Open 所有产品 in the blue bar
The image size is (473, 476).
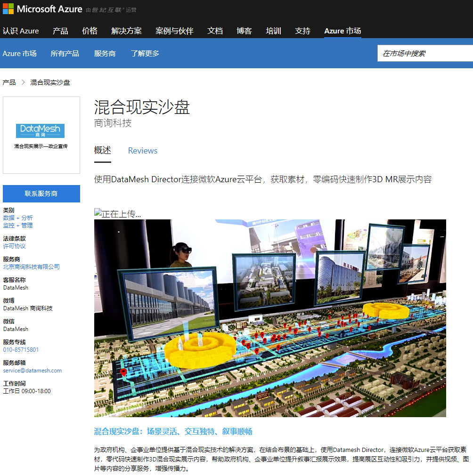65,53
